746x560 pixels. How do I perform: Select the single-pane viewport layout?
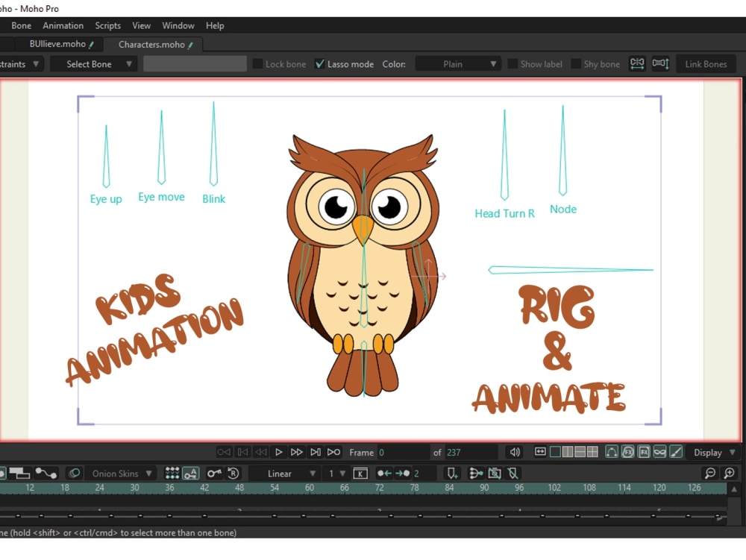point(555,452)
